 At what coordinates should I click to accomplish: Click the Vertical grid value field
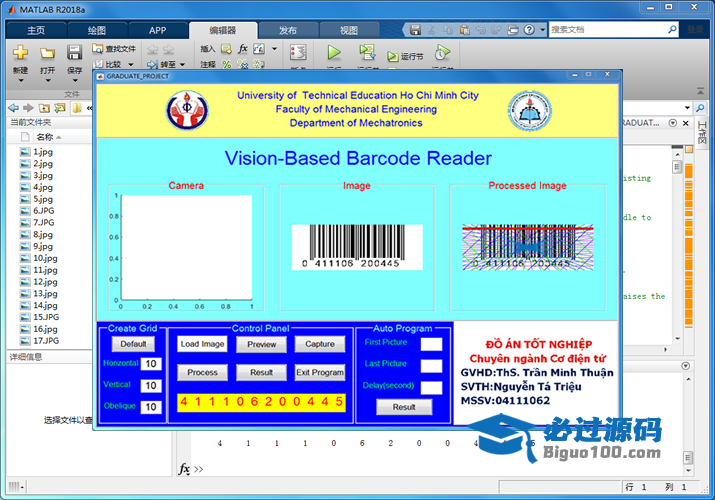(151, 386)
